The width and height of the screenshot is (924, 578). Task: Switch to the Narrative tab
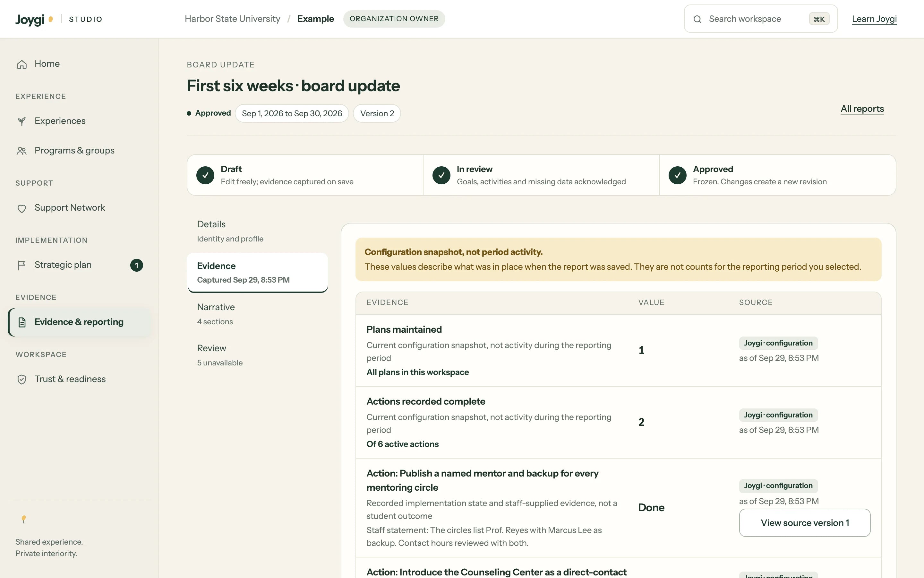pyautogui.click(x=257, y=314)
